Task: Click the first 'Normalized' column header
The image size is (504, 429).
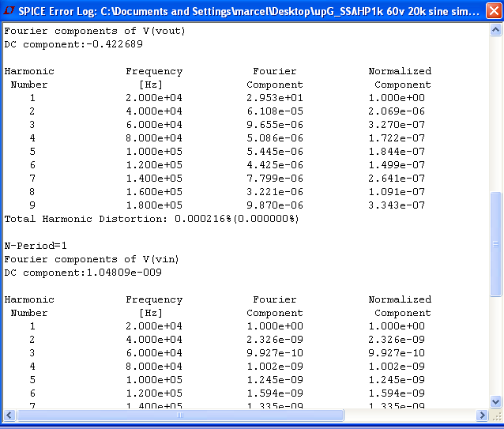Action: (400, 71)
